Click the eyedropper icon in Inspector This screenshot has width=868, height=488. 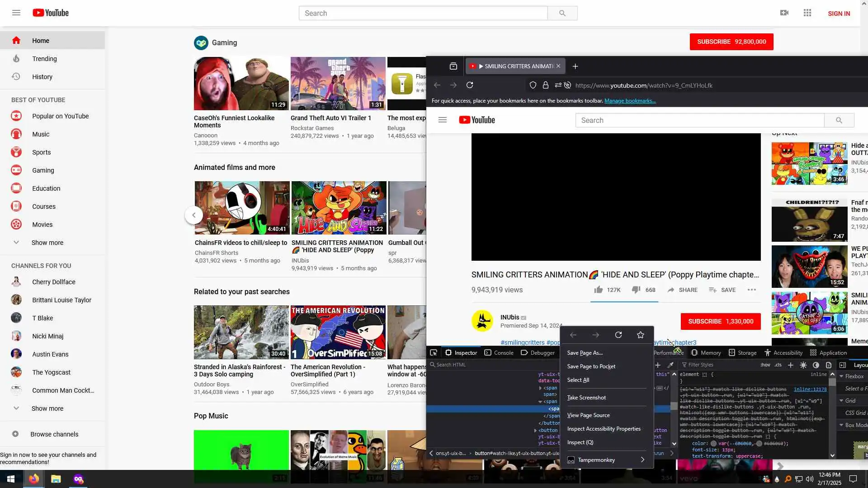click(x=670, y=365)
